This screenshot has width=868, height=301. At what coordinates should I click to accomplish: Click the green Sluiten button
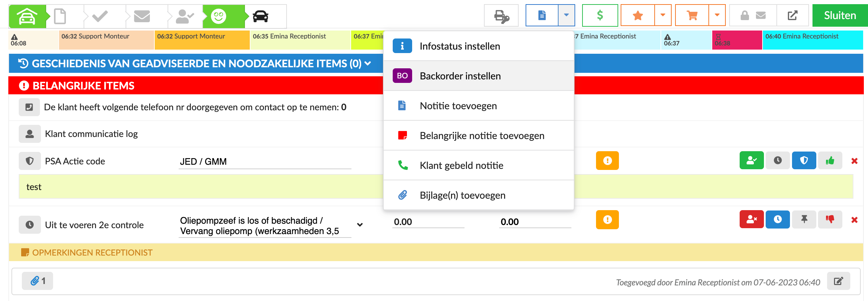(840, 16)
